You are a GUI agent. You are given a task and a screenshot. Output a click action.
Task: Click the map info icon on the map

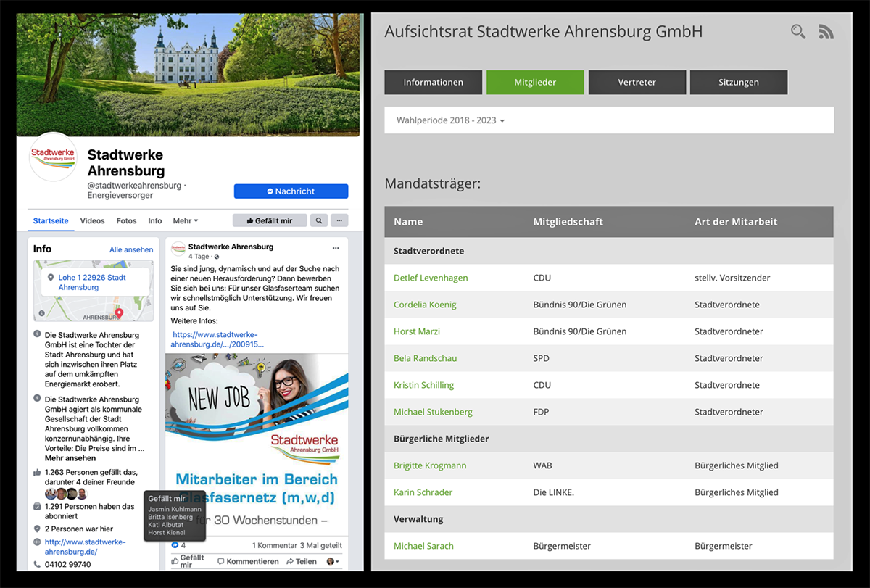point(41,313)
